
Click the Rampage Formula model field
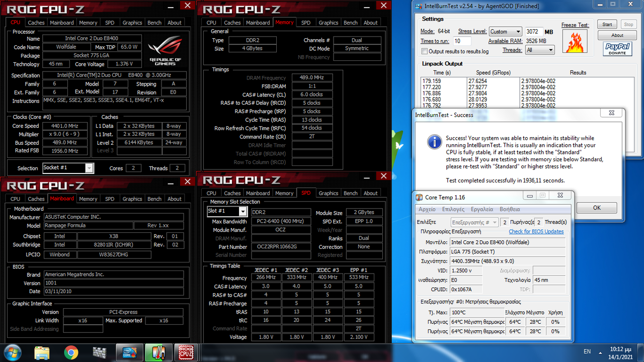click(x=88, y=226)
